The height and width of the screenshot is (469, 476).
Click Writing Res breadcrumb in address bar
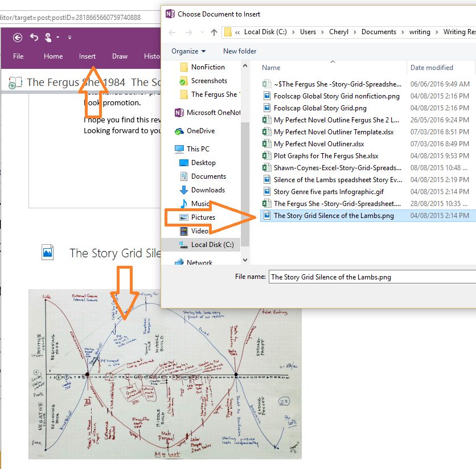[459, 32]
